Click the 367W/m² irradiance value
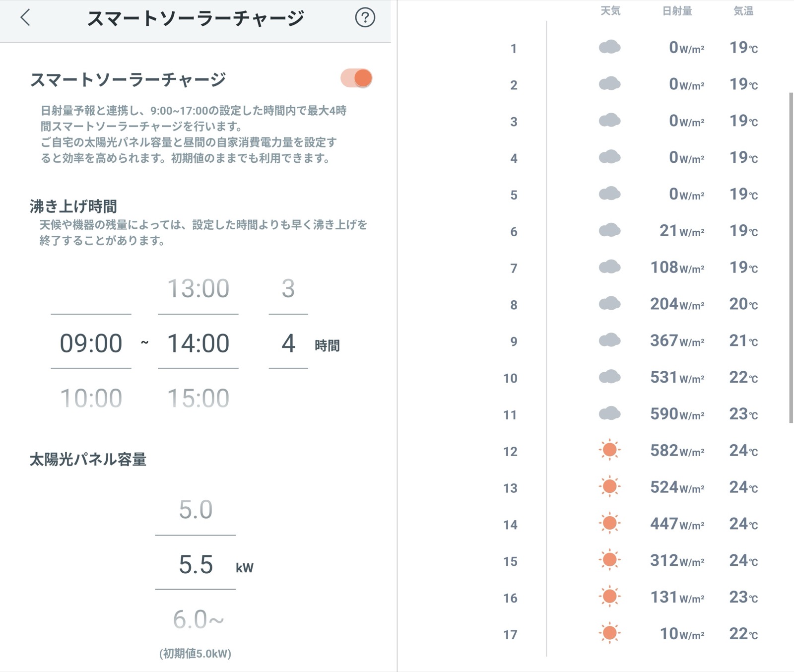Image resolution: width=794 pixels, height=672 pixels. click(677, 341)
